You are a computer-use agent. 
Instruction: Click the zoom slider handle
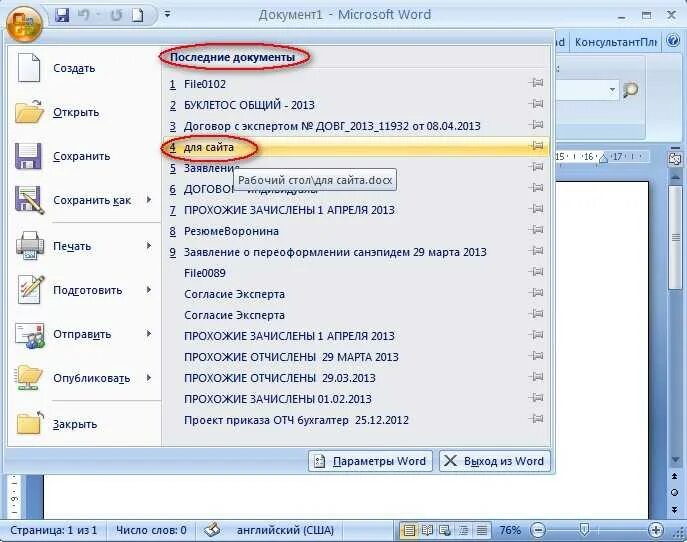(584, 530)
